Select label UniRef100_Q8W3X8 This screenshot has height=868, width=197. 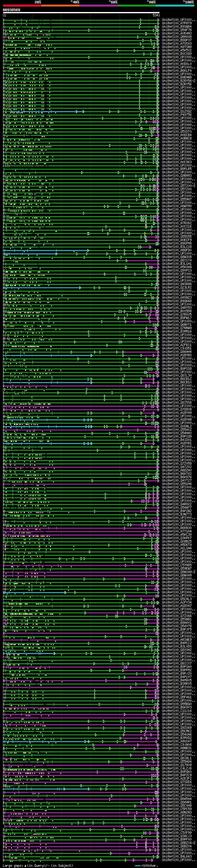(x=177, y=257)
